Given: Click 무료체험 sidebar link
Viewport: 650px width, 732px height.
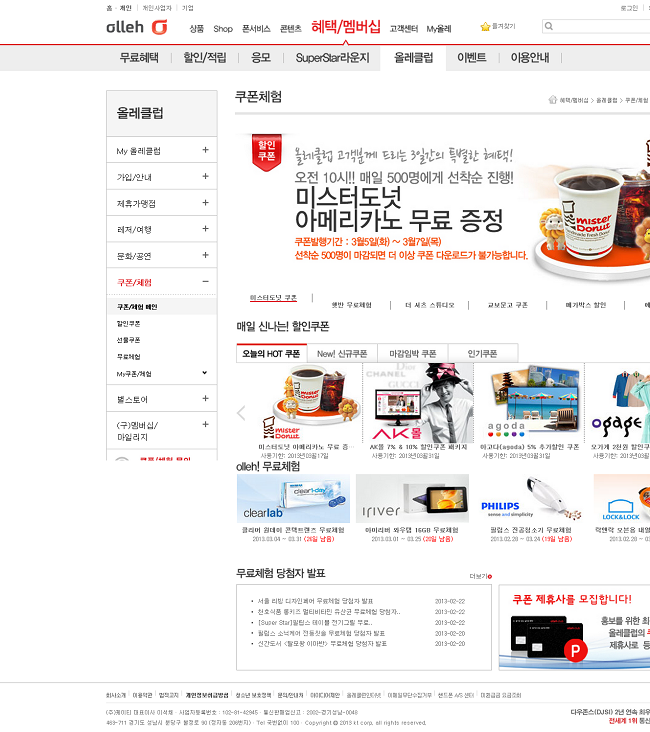Looking at the screenshot, I should pos(128,357).
